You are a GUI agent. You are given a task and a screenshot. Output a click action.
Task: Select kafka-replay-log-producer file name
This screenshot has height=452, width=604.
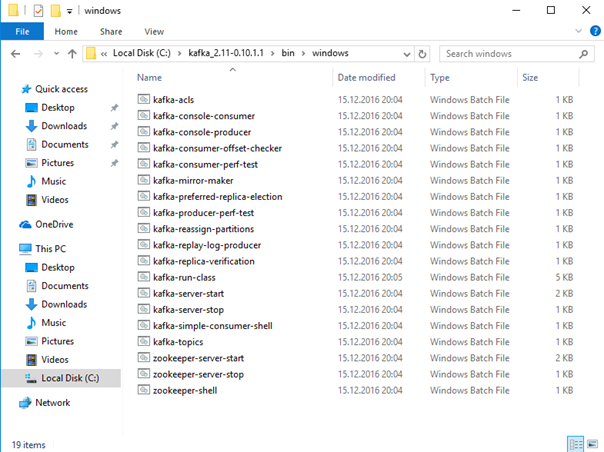(x=207, y=245)
